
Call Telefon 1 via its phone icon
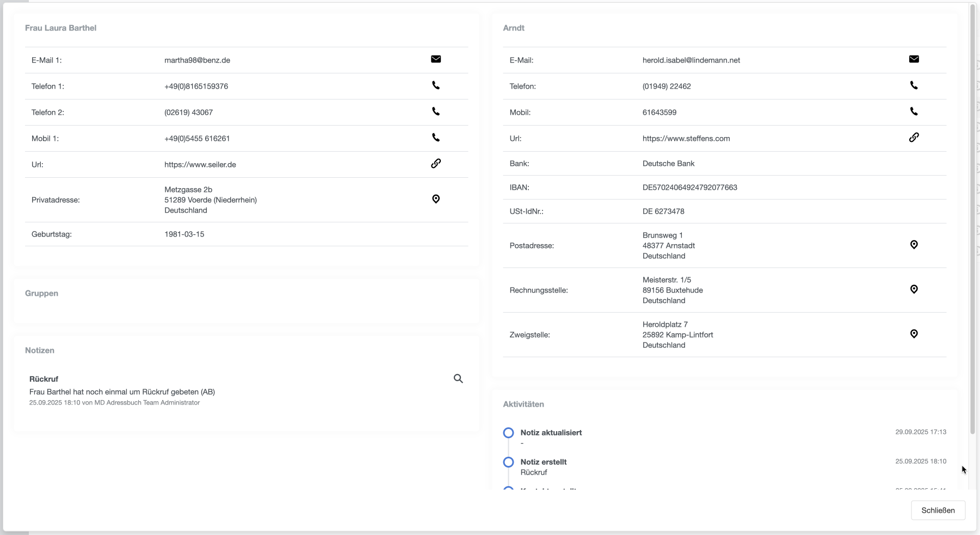point(436,85)
